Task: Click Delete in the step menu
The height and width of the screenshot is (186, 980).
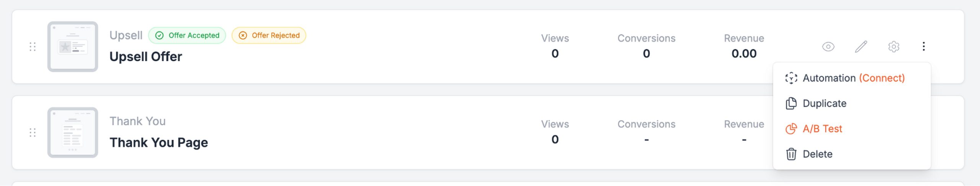Action: click(817, 154)
